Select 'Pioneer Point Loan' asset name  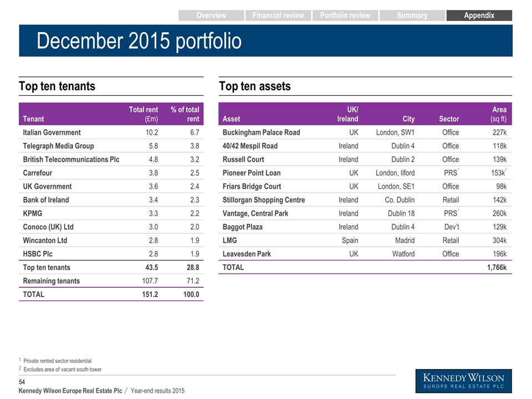252,173
